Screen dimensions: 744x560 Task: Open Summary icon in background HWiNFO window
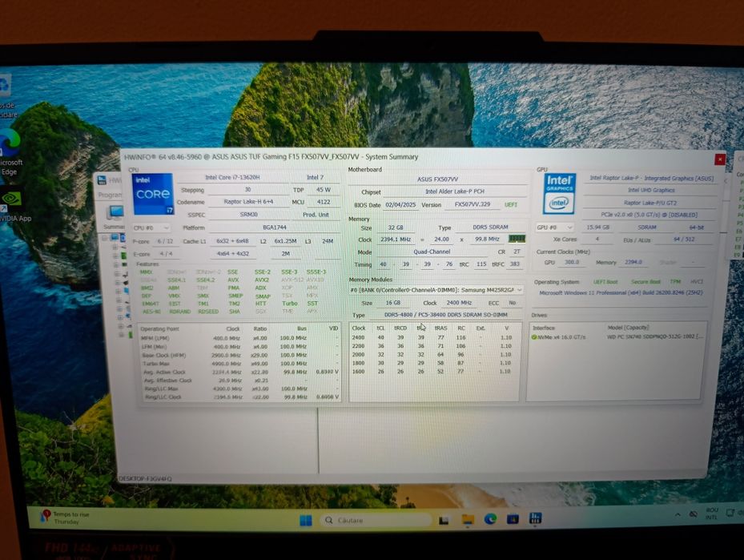tap(115, 213)
